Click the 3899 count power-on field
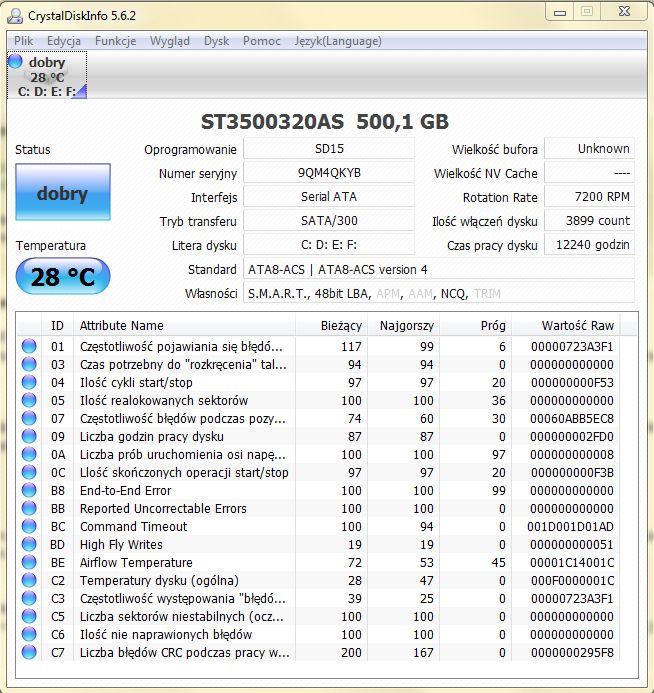 pos(589,220)
